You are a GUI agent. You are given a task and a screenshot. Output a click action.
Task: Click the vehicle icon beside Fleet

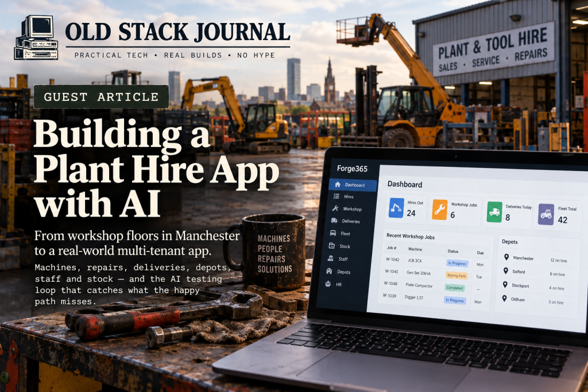[333, 233]
